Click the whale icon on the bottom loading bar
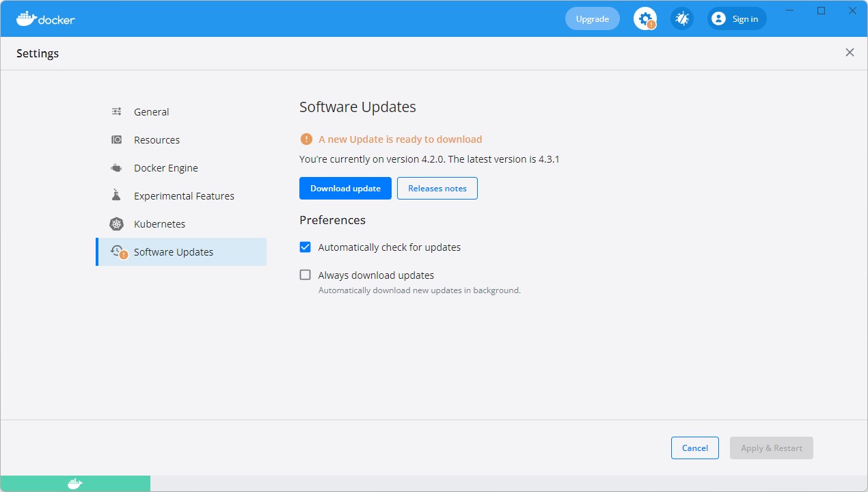This screenshot has height=492, width=868. [74, 483]
